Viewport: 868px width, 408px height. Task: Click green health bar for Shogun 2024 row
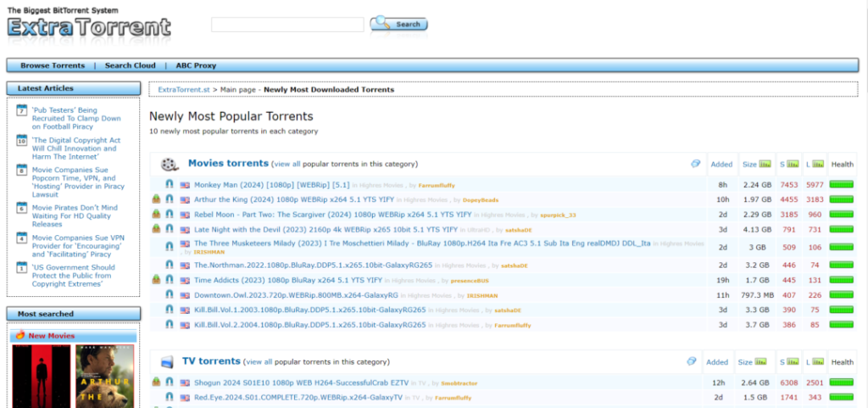pos(842,382)
